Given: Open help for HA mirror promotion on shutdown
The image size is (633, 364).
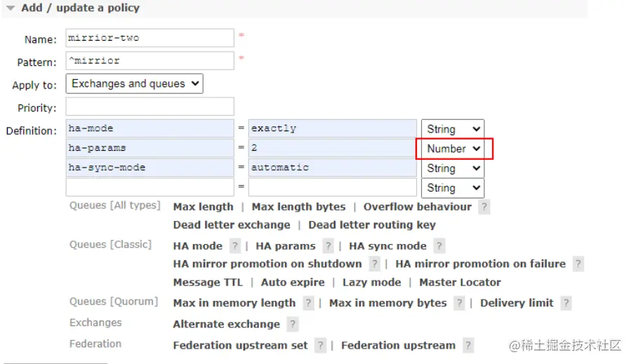Looking at the screenshot, I should 374,264.
